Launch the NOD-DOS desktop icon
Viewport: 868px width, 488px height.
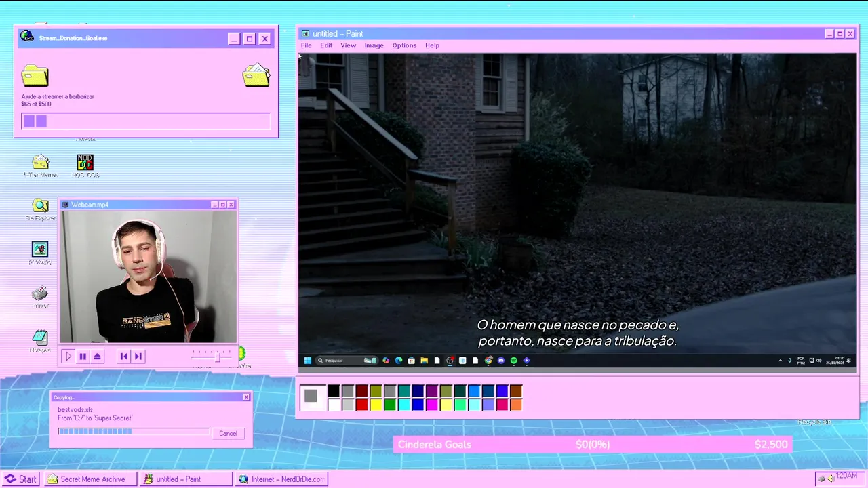click(85, 166)
